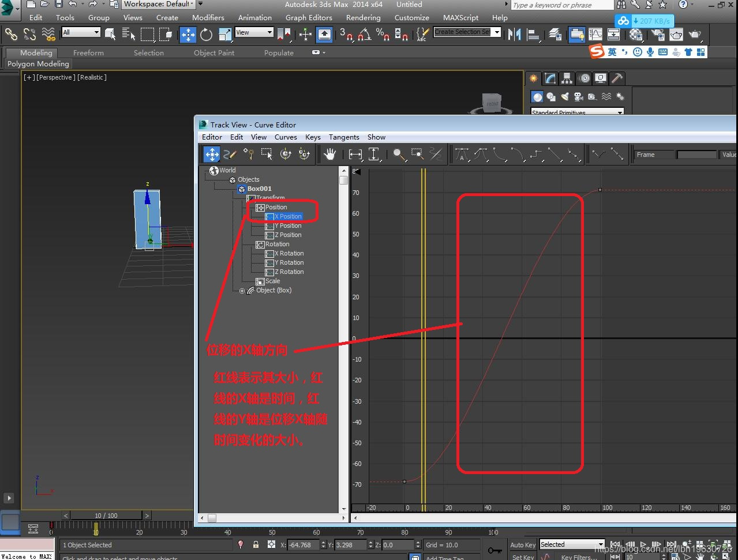
Task: Select the Cameras category in Create panel
Action: coord(579,96)
